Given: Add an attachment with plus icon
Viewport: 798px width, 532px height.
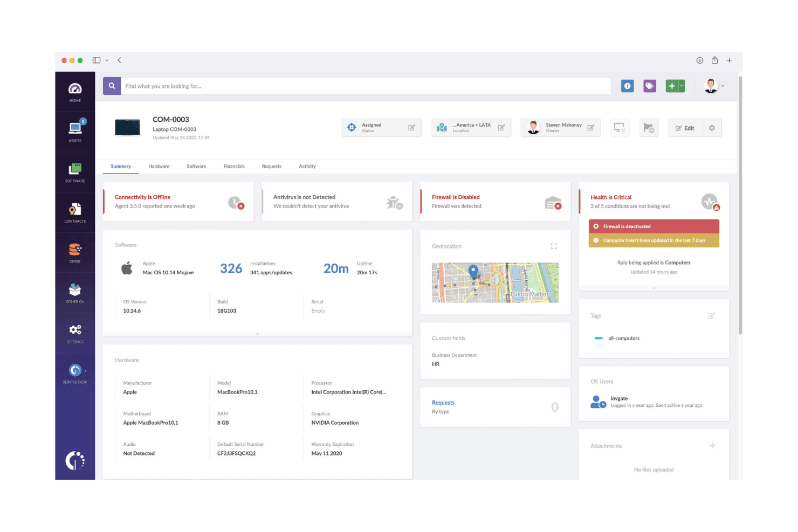Looking at the screenshot, I should pos(712,446).
